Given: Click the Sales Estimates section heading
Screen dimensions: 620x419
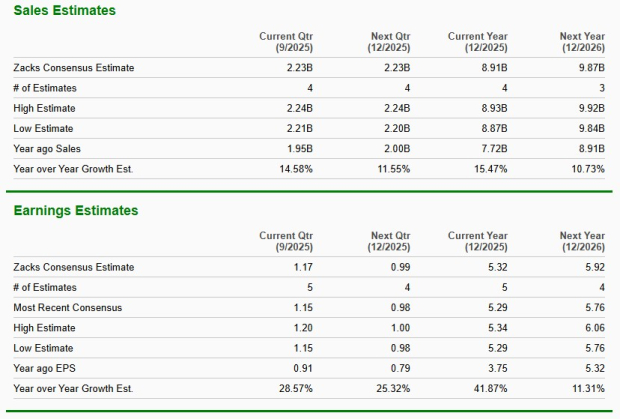Looking at the screenshot, I should pos(64,11).
